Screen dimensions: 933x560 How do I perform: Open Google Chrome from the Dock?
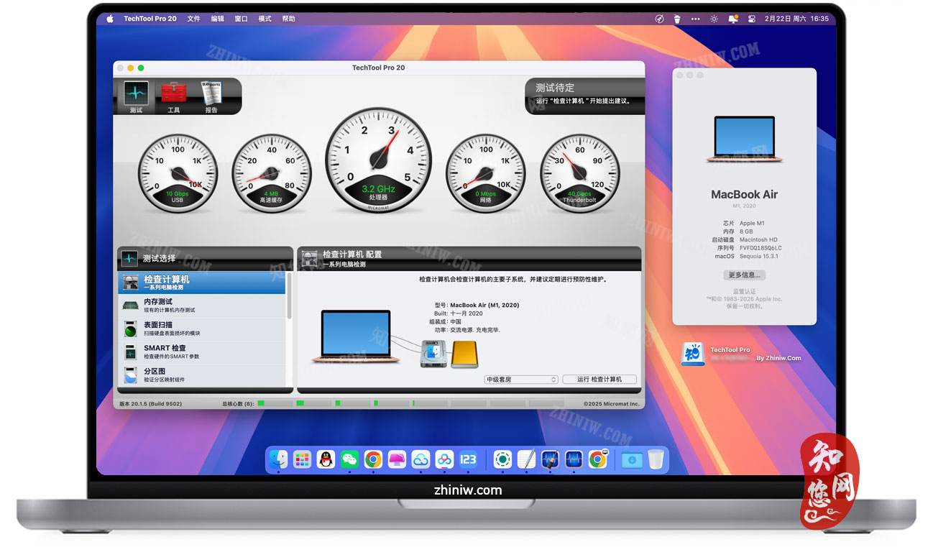tap(373, 459)
